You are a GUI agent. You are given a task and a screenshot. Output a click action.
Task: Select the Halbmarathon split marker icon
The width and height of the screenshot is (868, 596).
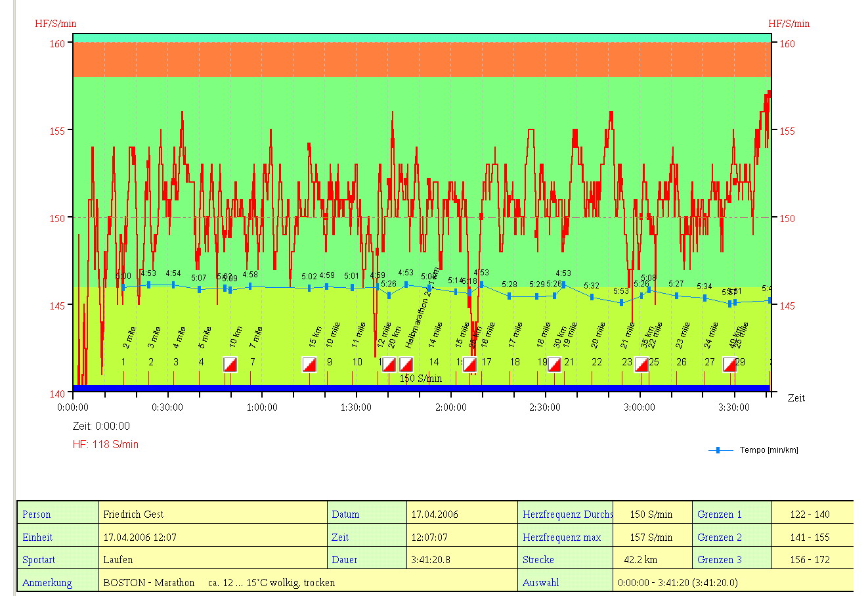406,364
